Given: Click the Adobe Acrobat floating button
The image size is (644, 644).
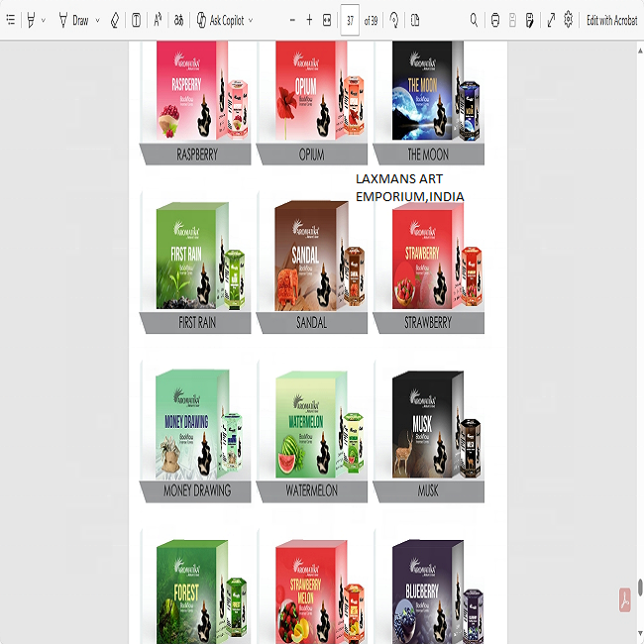Looking at the screenshot, I should [x=625, y=600].
